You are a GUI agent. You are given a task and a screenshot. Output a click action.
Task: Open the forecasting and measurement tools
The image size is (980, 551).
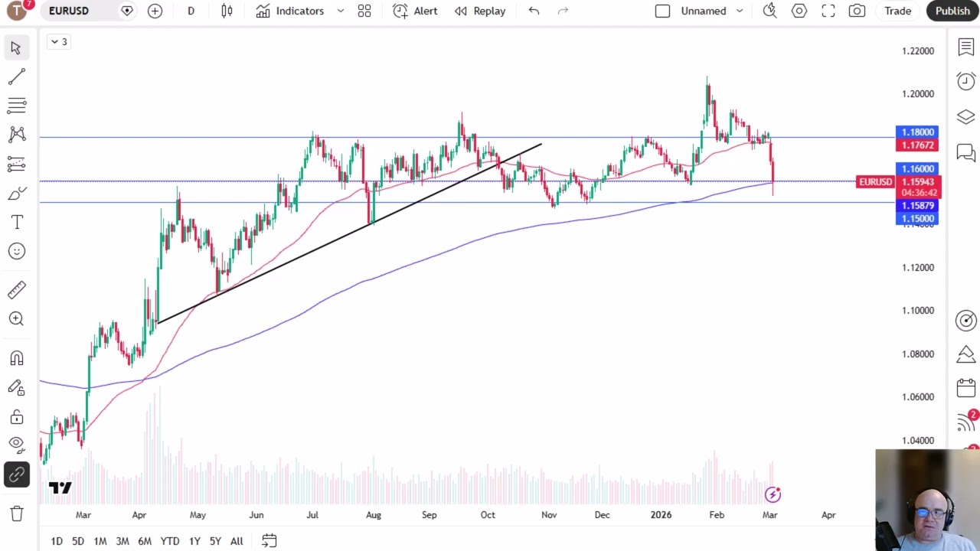tap(16, 164)
